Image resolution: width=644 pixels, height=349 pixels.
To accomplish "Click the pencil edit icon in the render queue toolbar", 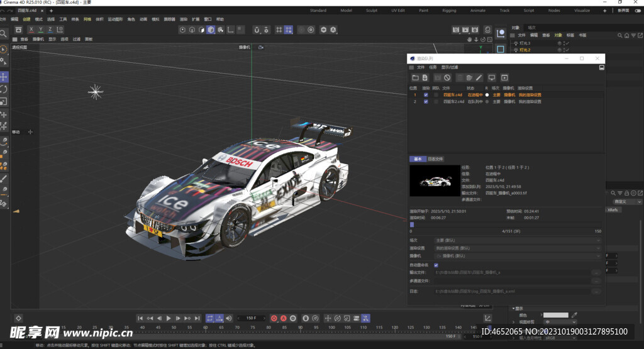I will pyautogui.click(x=479, y=77).
